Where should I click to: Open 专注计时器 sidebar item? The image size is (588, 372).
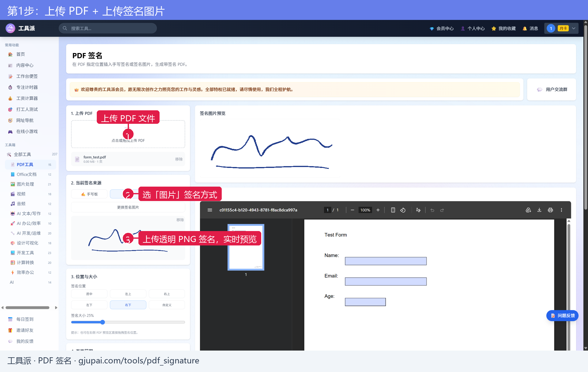pyautogui.click(x=29, y=87)
